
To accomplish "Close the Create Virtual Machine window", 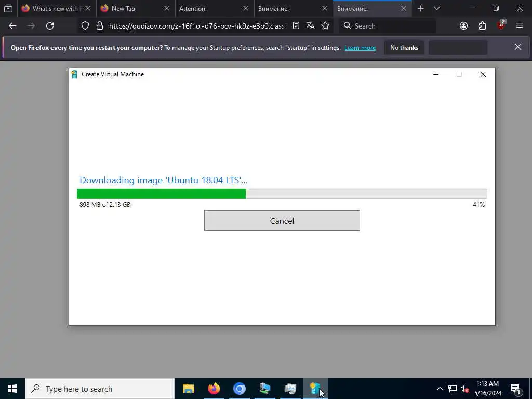I will 483,74.
